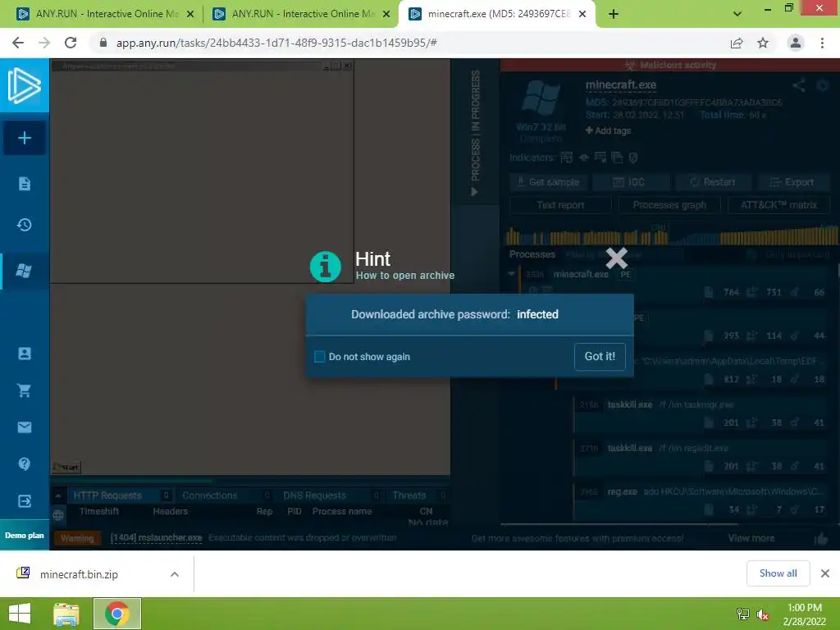840x630 pixels.
Task: Open the Processes graph
Action: [669, 205]
